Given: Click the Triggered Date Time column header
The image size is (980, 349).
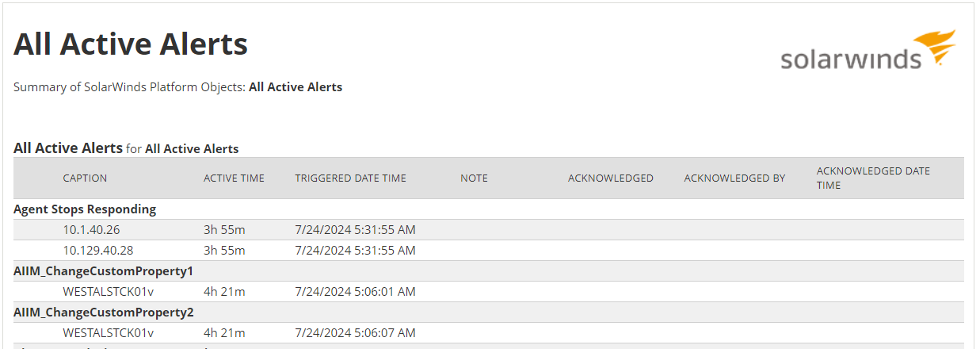Looking at the screenshot, I should 350,178.
